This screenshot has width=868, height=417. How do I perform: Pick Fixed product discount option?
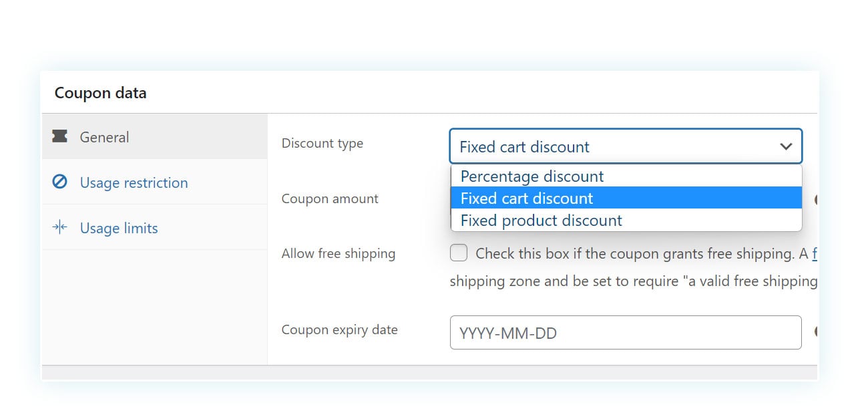coord(541,221)
